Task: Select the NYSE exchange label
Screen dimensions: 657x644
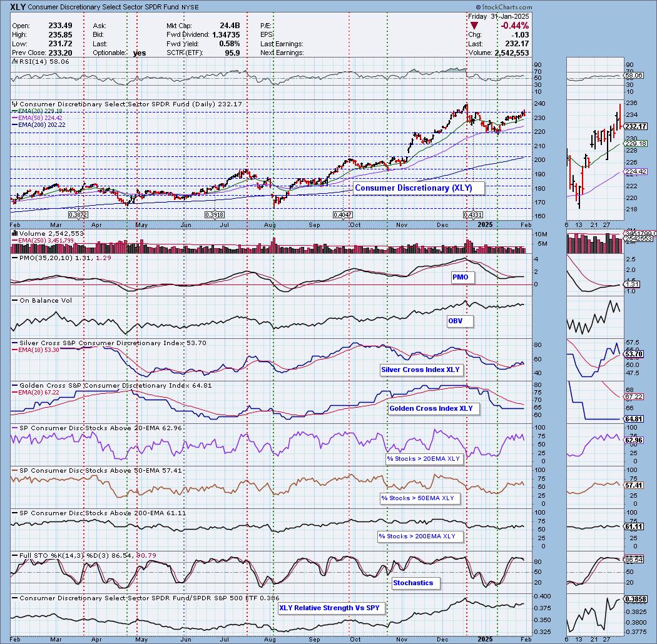Action: tap(191, 7)
